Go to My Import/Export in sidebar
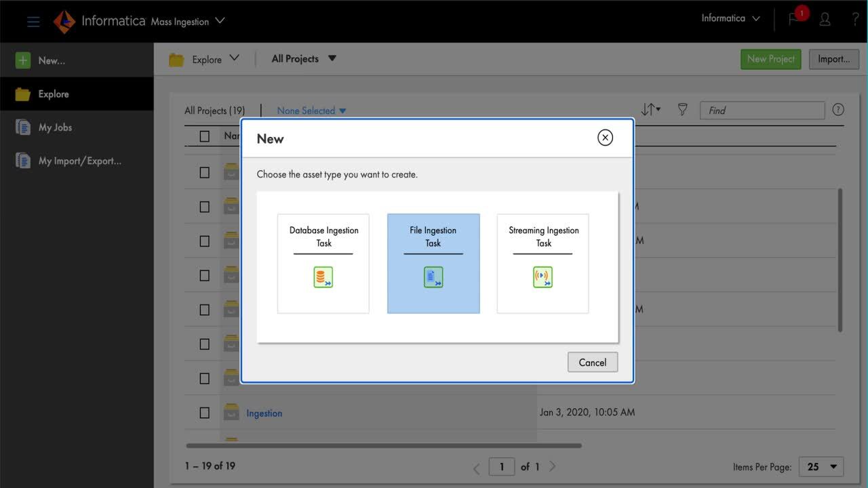 click(x=79, y=161)
